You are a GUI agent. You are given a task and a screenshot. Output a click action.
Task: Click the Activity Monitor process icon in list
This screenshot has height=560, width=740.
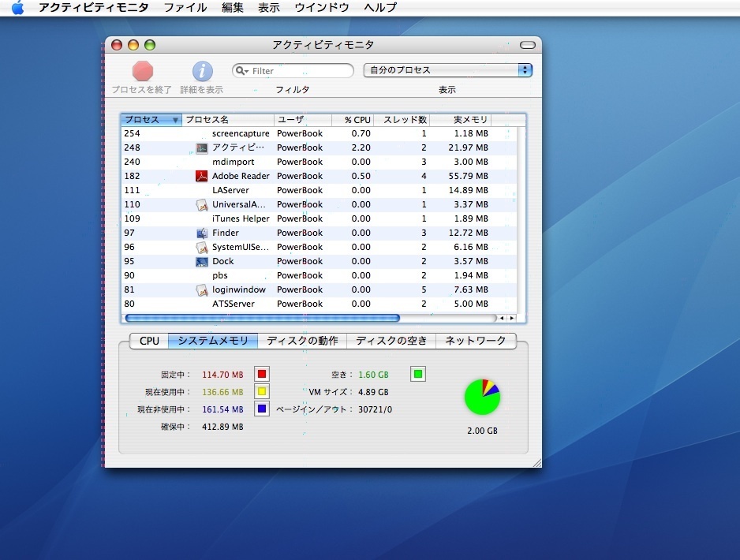(201, 147)
